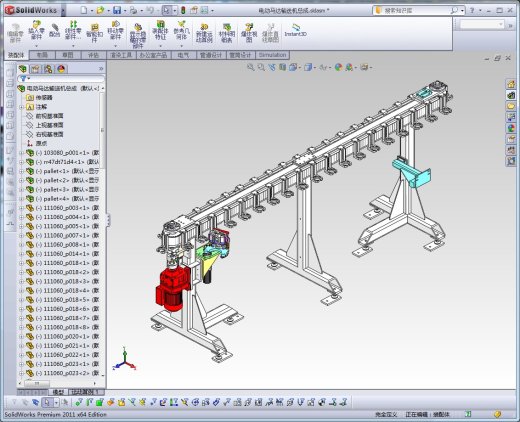The height and width of the screenshot is (422, 520).
Task: Toggle the Select arrow tool in title bar
Action: click(166, 10)
